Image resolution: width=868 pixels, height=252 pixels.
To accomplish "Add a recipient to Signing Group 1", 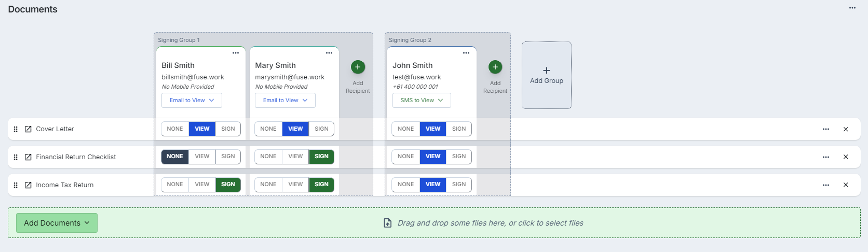I will click(x=358, y=67).
